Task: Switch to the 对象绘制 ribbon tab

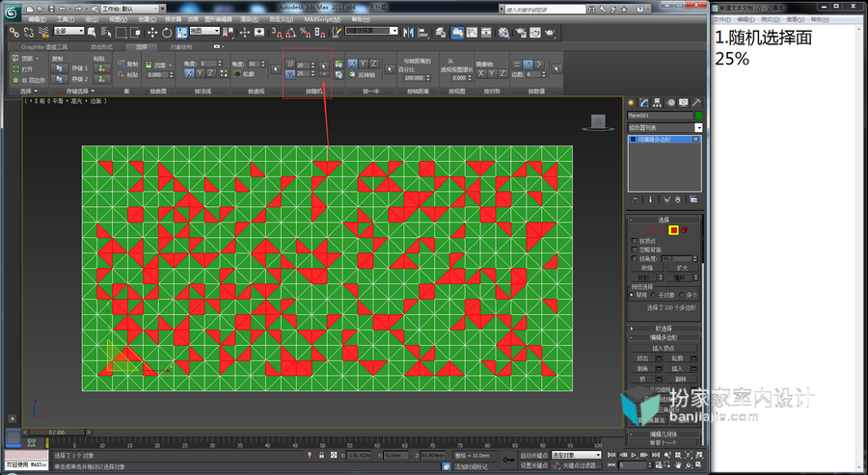Action: pos(180,47)
